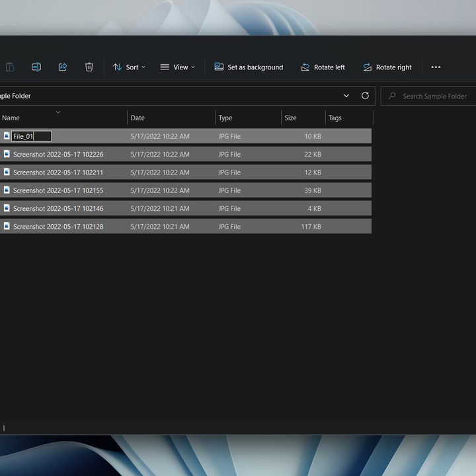Click the 10 KB size cell
The image size is (476, 476).
[313, 136]
